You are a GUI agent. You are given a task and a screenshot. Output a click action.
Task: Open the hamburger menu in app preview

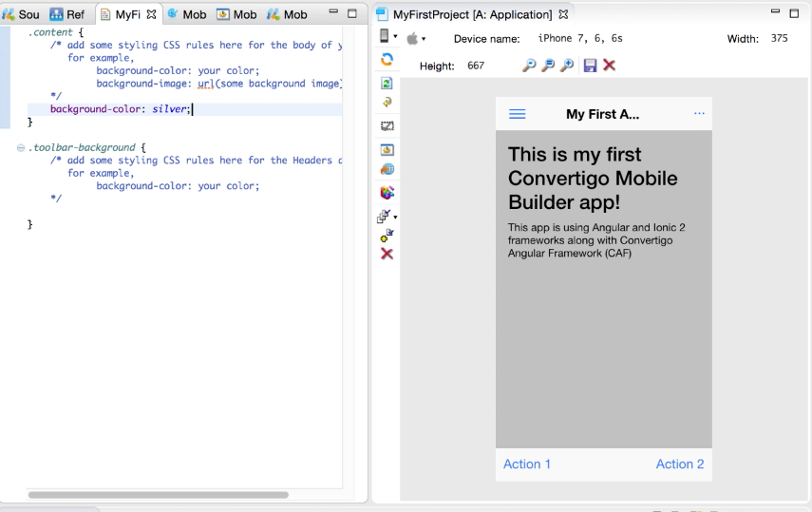coord(518,114)
